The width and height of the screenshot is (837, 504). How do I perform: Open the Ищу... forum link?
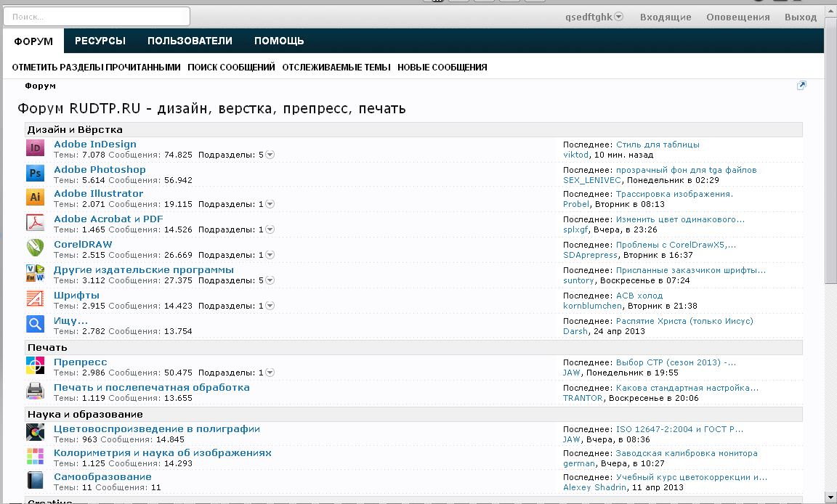pyautogui.click(x=70, y=320)
